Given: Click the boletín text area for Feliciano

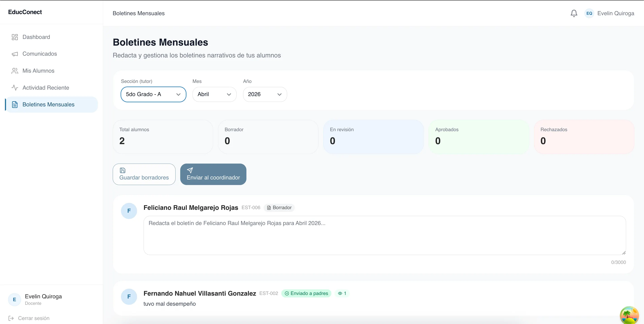Looking at the screenshot, I should (385, 235).
